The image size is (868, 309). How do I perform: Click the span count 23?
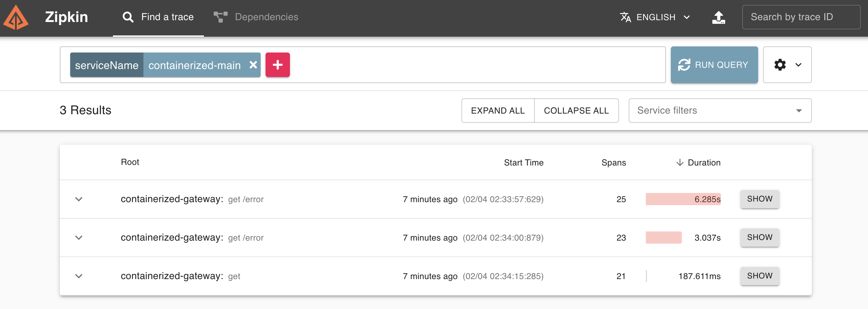[621, 238]
